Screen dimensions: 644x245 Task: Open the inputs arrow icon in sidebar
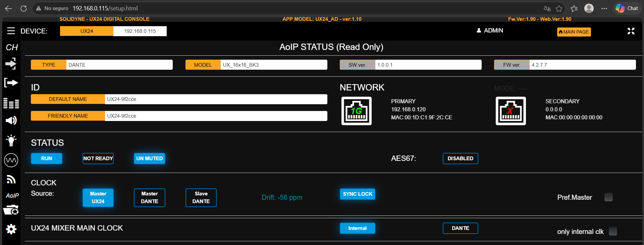click(x=11, y=64)
